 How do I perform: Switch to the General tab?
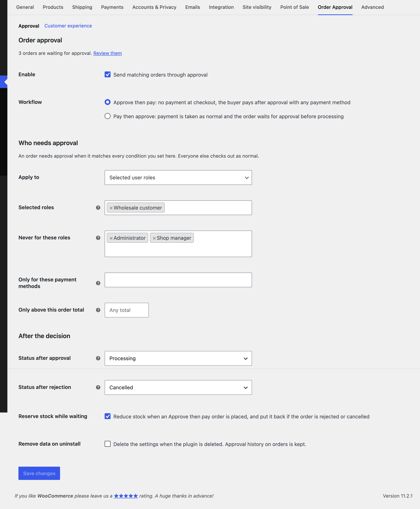pyautogui.click(x=25, y=7)
